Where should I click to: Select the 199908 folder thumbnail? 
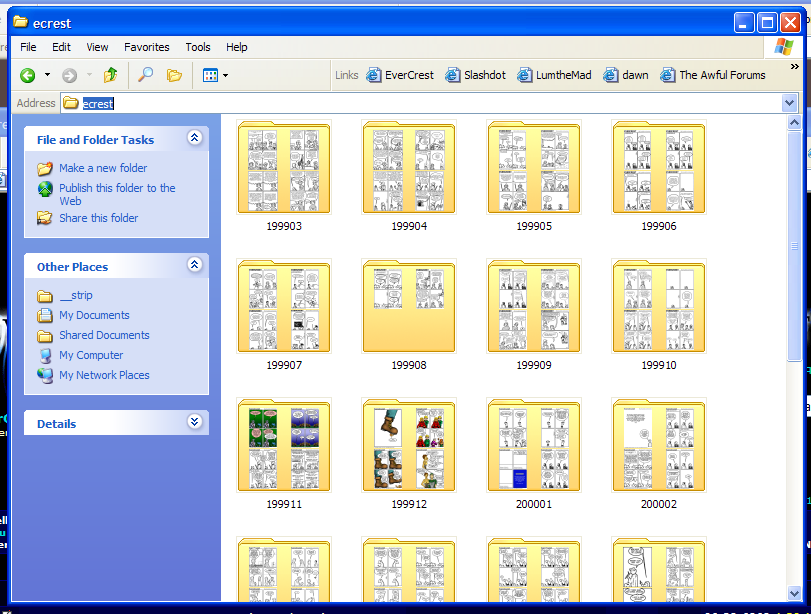409,306
